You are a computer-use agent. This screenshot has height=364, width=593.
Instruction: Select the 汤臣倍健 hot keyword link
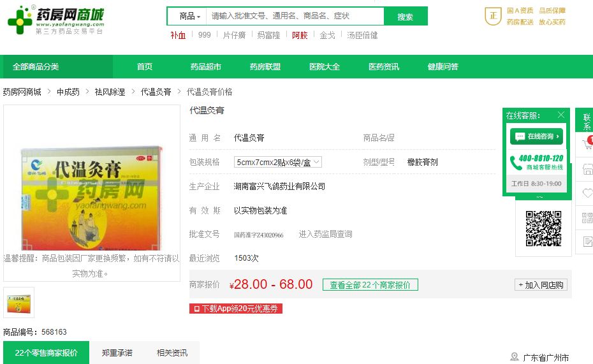[x=362, y=35]
